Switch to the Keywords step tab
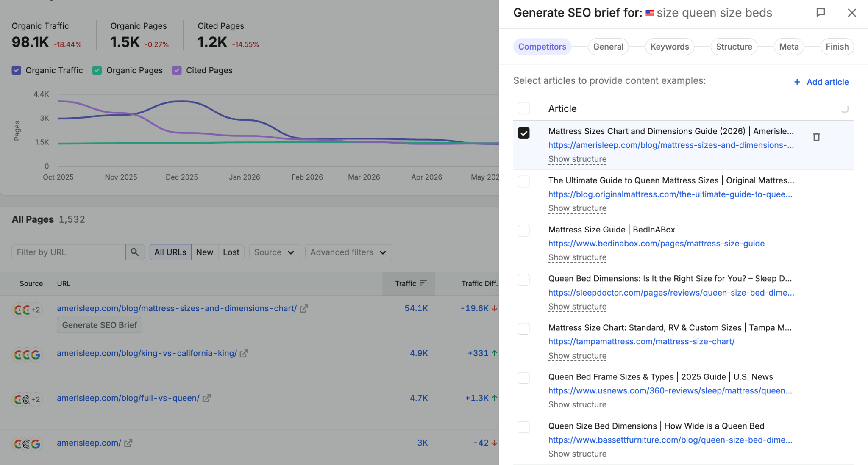The height and width of the screenshot is (465, 868). 670,47
